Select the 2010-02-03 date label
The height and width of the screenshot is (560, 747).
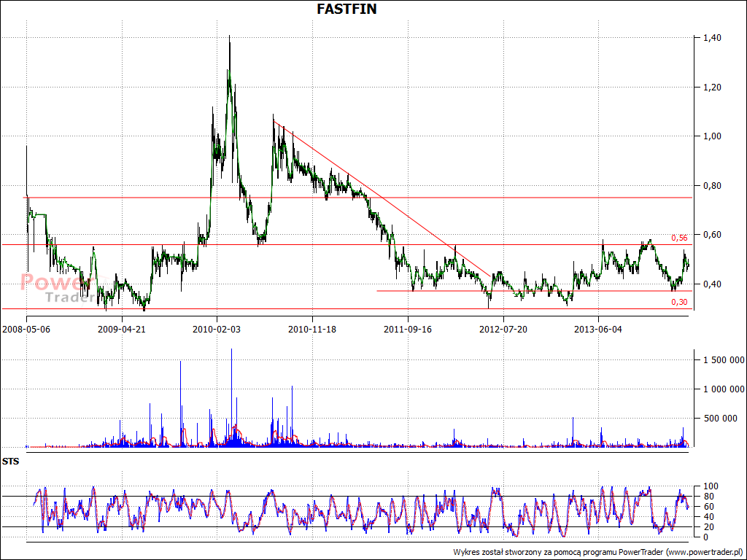pos(217,329)
